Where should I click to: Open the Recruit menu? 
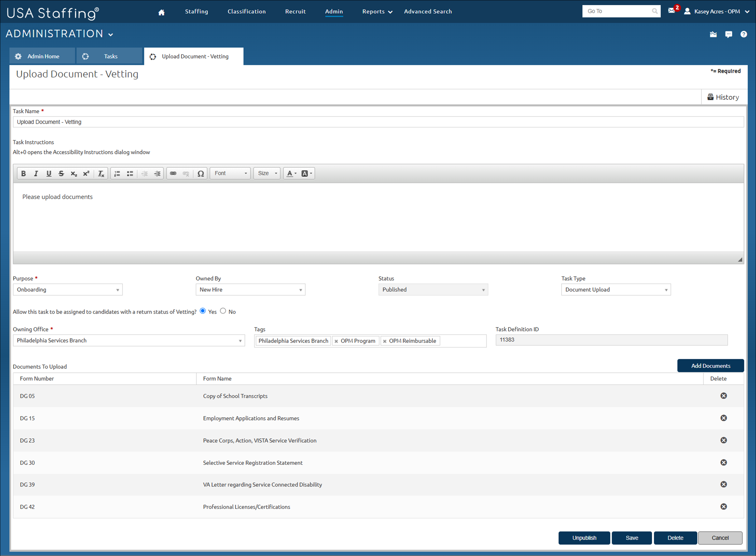pos(295,11)
